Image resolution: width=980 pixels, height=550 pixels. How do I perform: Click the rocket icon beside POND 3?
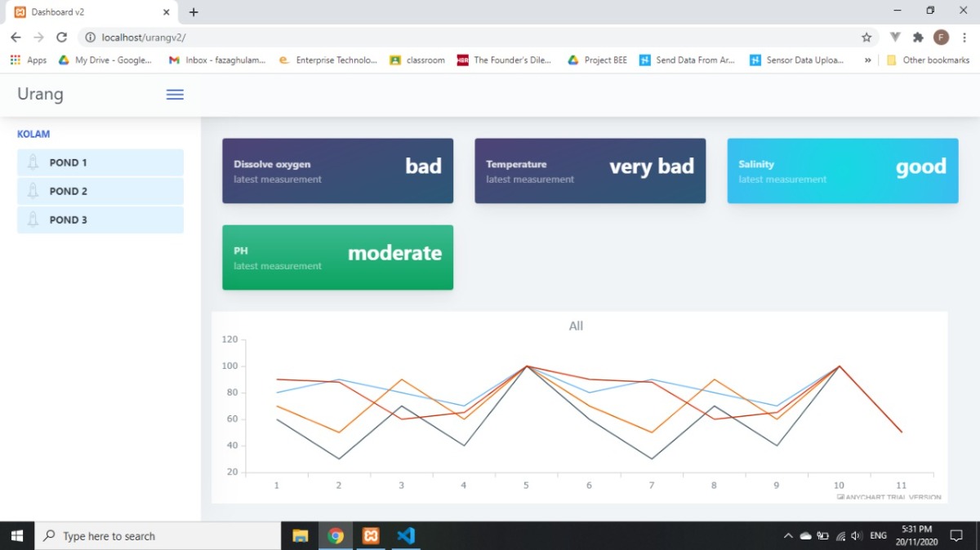click(33, 220)
